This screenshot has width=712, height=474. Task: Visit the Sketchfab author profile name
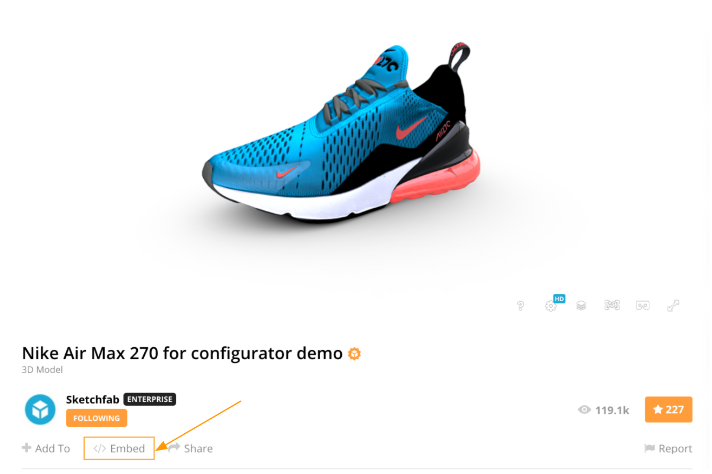[93, 400]
